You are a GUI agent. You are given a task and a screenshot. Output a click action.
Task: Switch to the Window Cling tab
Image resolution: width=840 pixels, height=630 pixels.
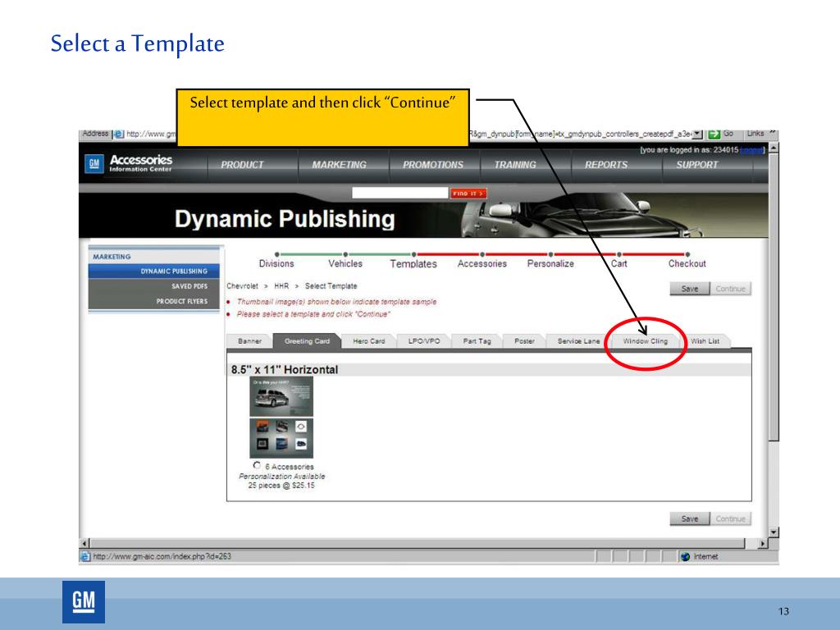(646, 341)
